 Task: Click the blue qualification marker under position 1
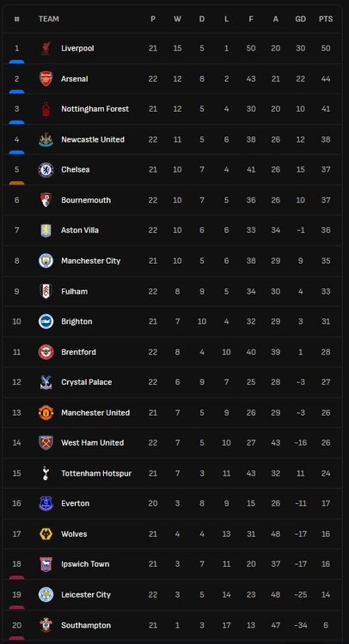point(16,62)
